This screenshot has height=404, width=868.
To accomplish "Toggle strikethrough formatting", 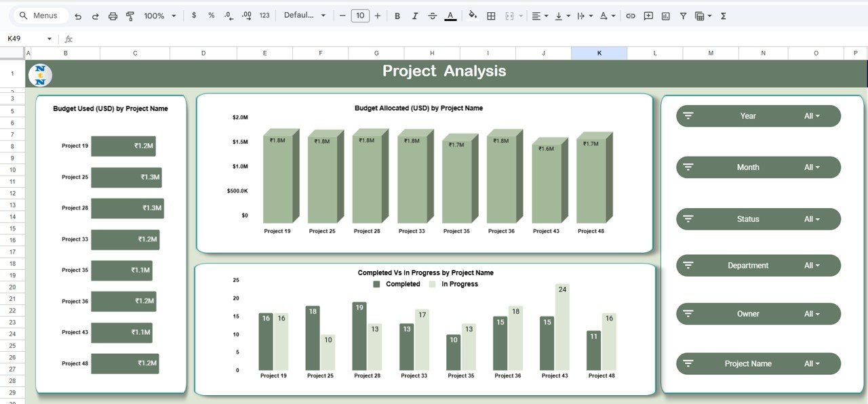I will coord(432,15).
